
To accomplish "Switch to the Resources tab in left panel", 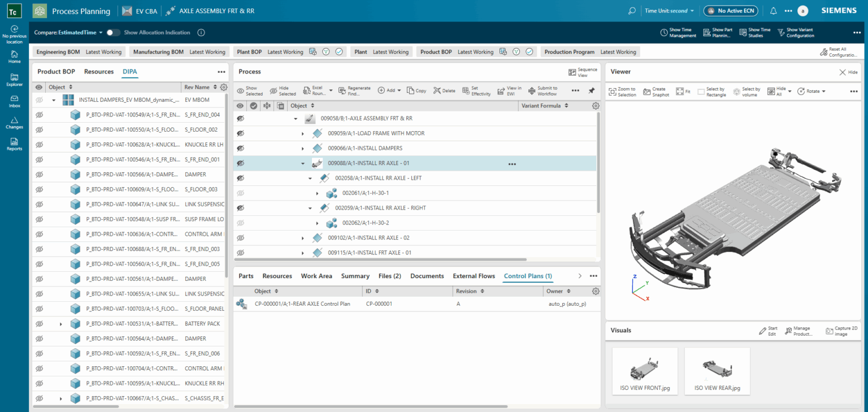I will pos(98,71).
